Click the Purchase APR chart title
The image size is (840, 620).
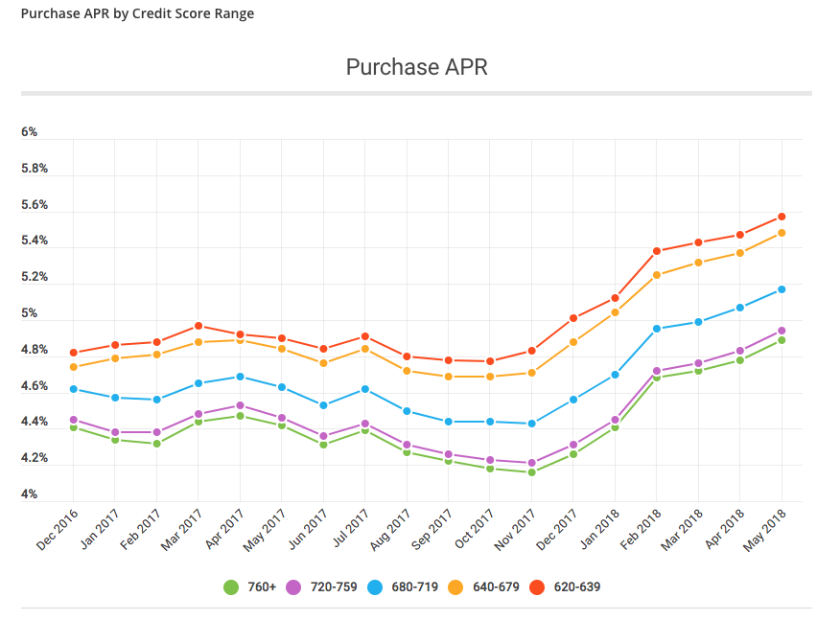click(416, 67)
